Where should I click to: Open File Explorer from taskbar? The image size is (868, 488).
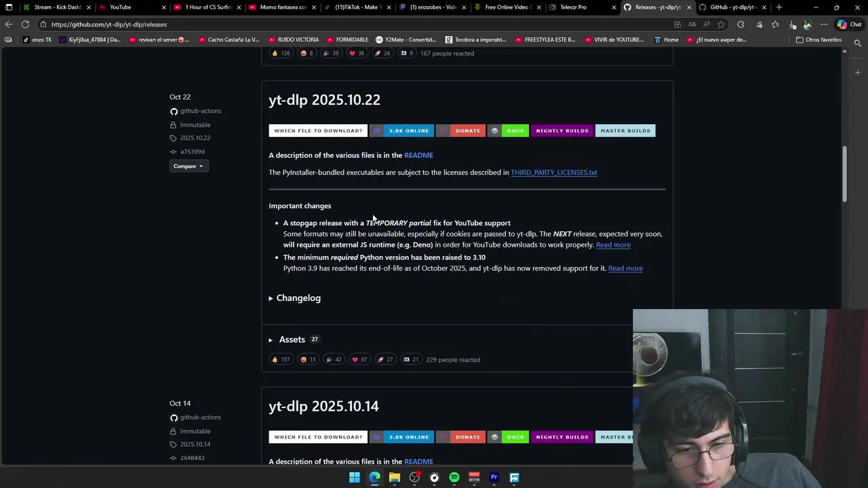coord(395,478)
